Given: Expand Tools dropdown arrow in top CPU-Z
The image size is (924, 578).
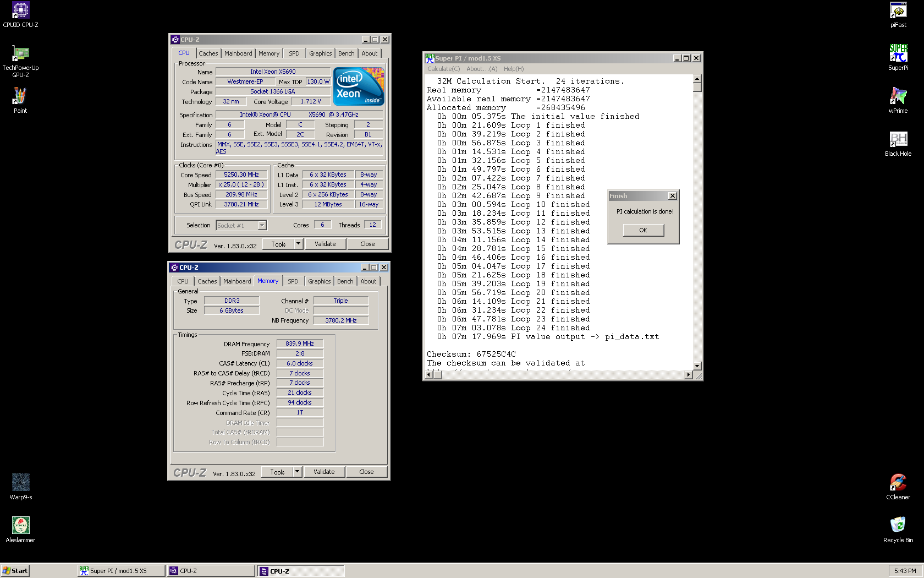Looking at the screenshot, I should tap(299, 244).
